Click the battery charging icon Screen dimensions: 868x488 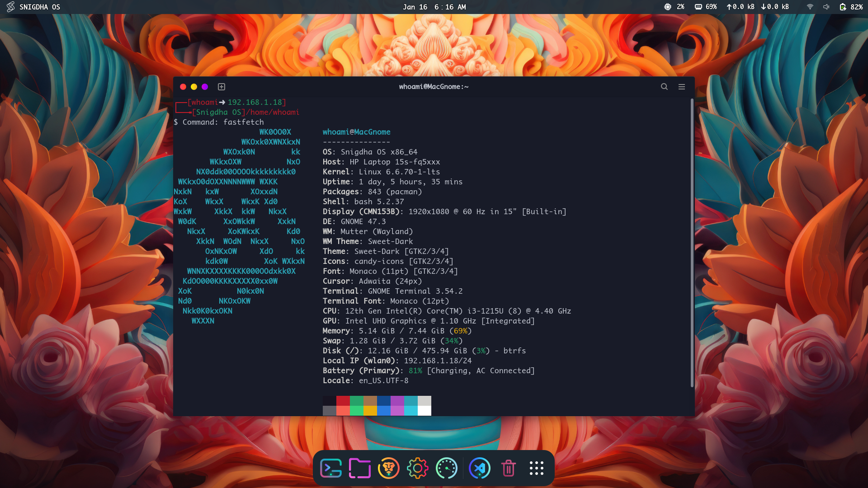(x=843, y=7)
